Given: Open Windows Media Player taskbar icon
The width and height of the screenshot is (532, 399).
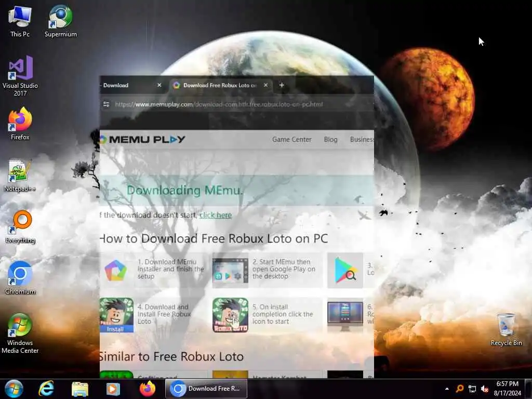Looking at the screenshot, I should click(113, 389).
